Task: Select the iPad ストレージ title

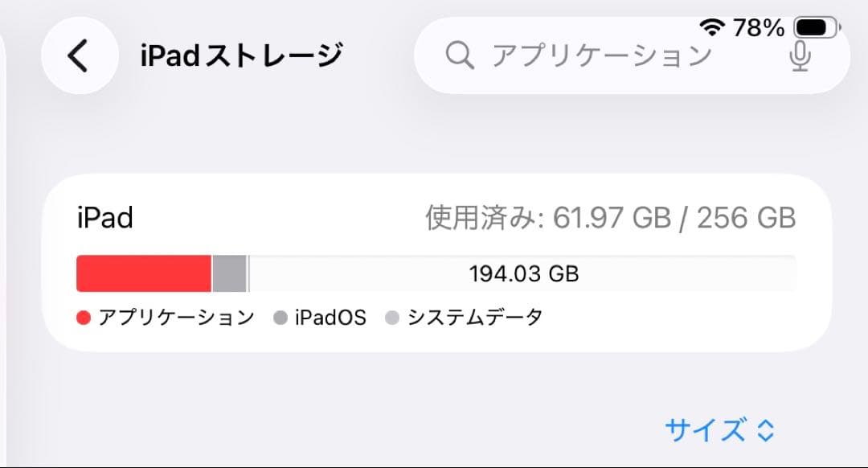Action: 240,54
